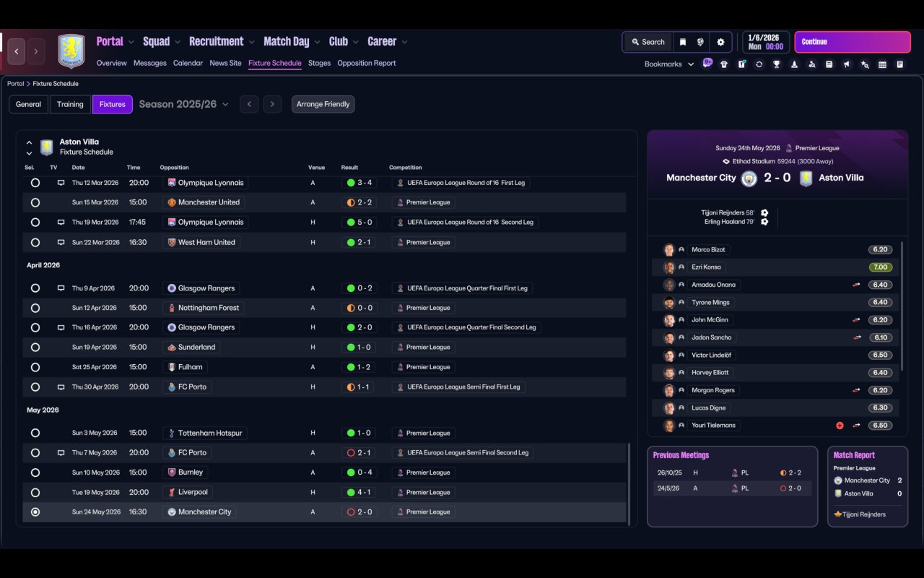Select the West Ham United fixture radio button
The width and height of the screenshot is (924, 578).
click(35, 243)
